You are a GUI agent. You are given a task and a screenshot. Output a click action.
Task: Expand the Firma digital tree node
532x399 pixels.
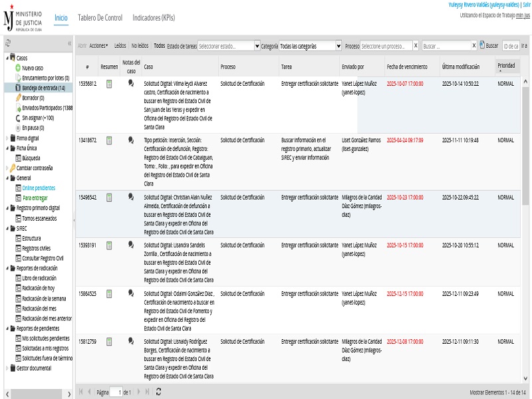pos(7,138)
